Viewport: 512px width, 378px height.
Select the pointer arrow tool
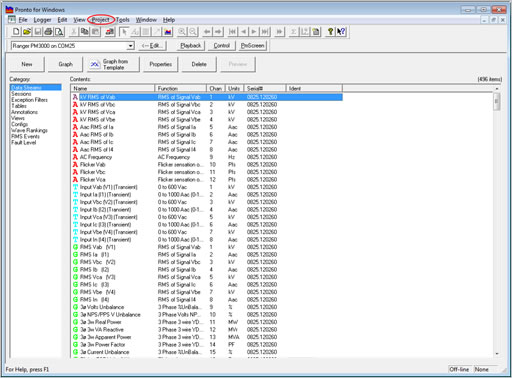click(x=124, y=32)
